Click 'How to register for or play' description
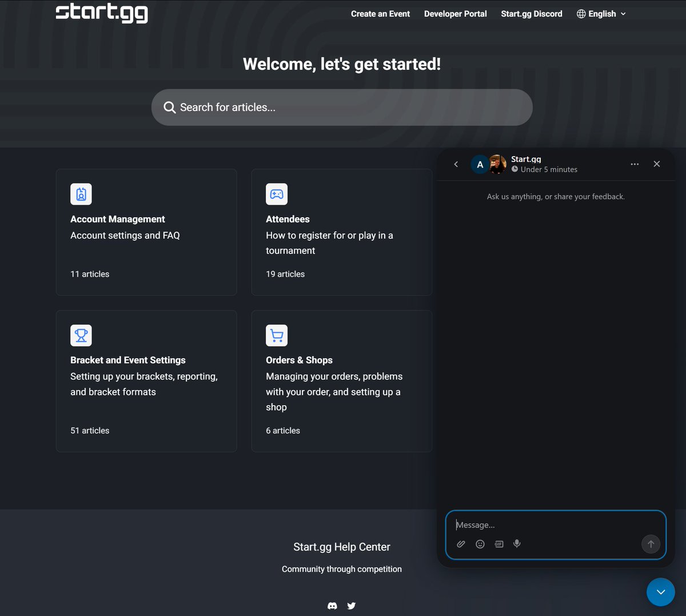686x616 pixels. [x=329, y=243]
